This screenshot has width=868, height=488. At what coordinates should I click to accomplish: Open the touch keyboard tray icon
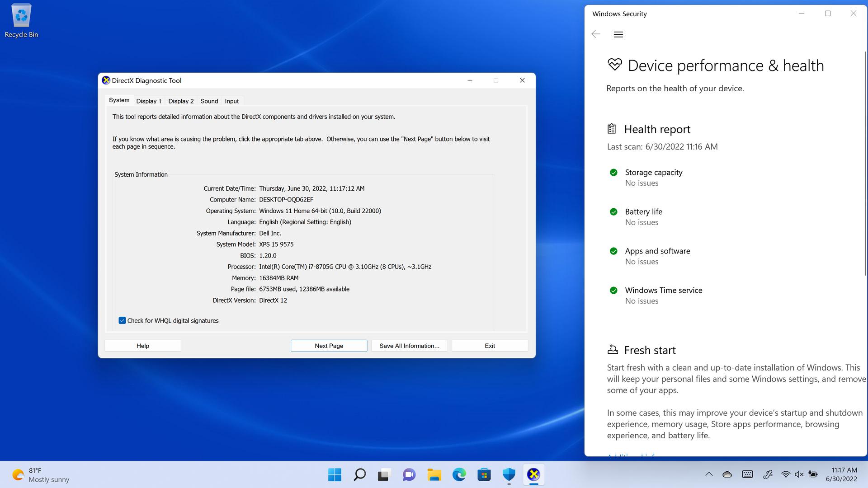(x=747, y=474)
